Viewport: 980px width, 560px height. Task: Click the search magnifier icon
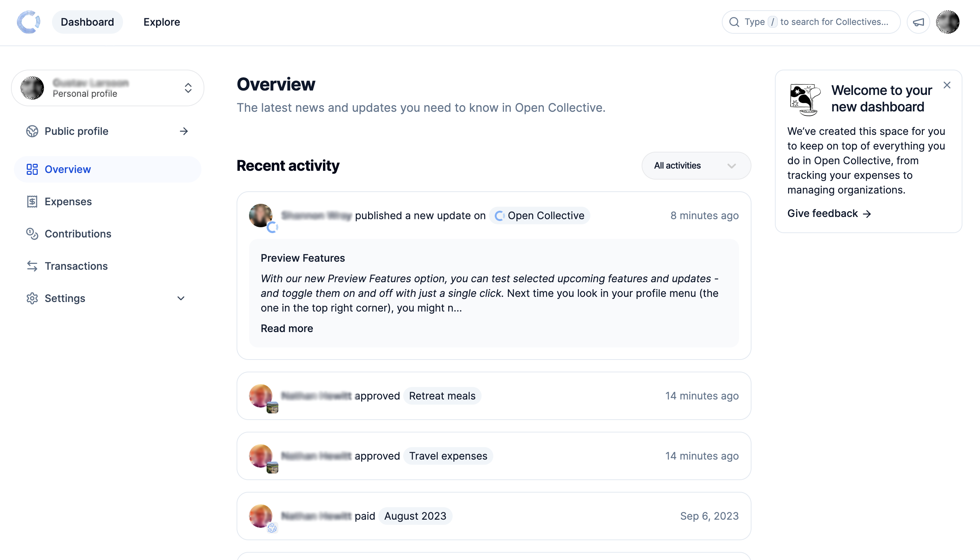[x=734, y=22]
